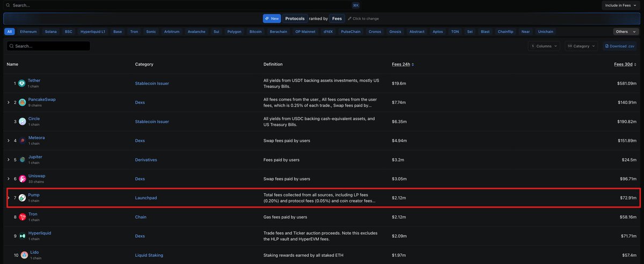Open the Launchpad category link
644x264 pixels.
point(146,198)
